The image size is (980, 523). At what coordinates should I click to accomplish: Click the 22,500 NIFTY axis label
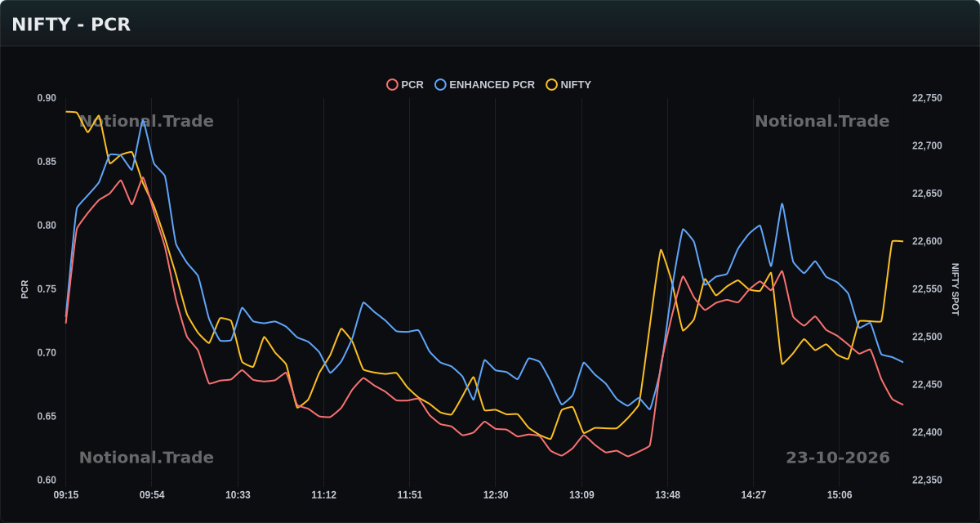pyautogui.click(x=927, y=337)
